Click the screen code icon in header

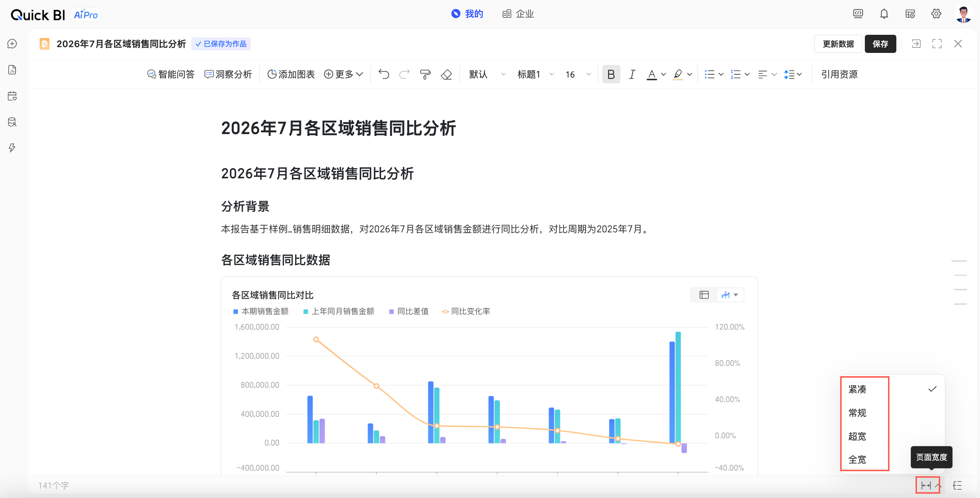click(x=858, y=14)
